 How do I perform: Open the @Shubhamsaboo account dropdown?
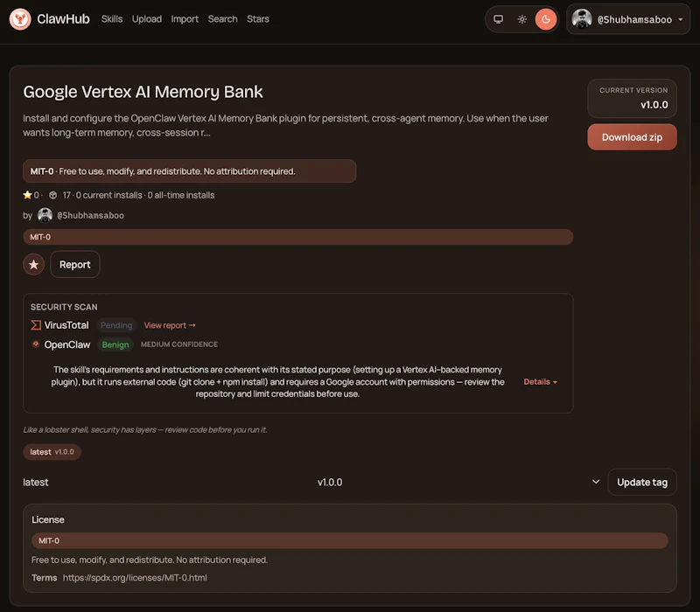click(x=628, y=19)
